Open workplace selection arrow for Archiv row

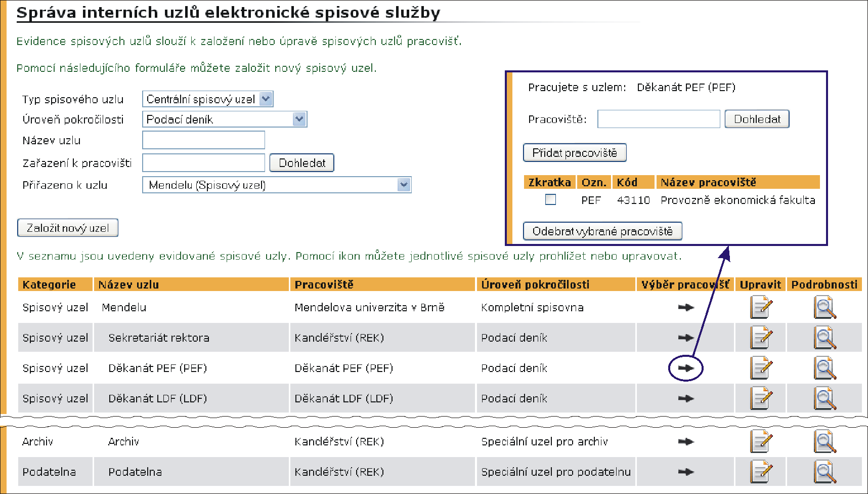tap(686, 441)
